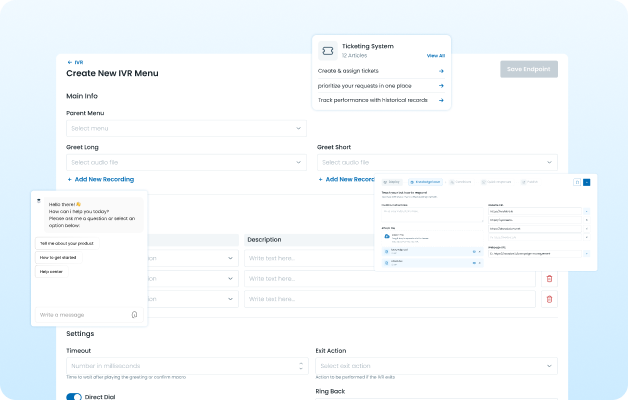This screenshot has width=628, height=400.
Task: Click the Save Endpoint button
Action: tap(529, 69)
